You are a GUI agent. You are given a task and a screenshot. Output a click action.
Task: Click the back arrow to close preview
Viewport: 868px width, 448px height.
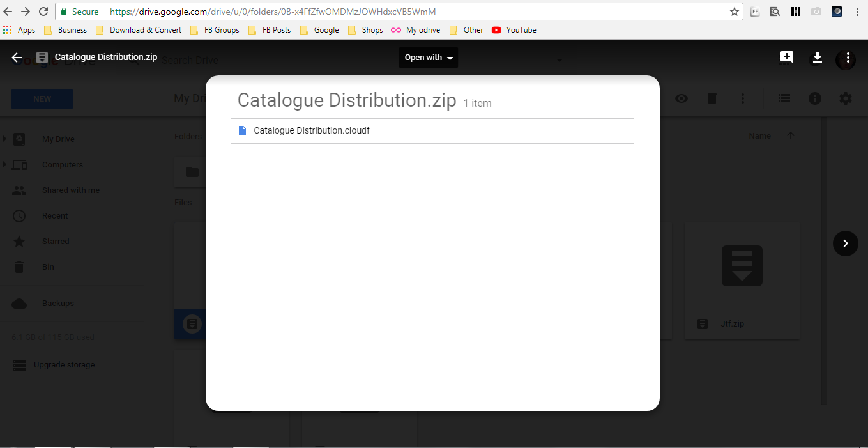pos(17,58)
